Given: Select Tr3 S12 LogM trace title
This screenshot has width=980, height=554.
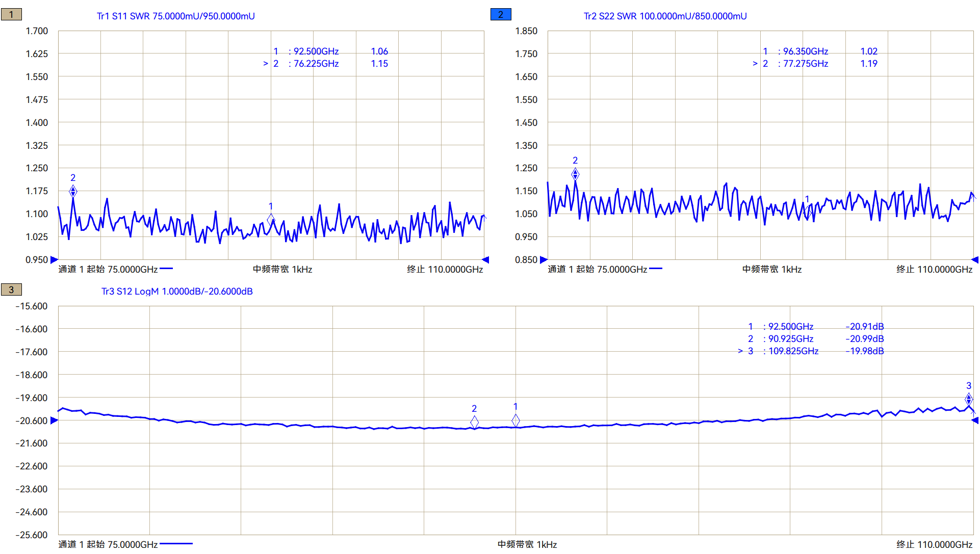Looking at the screenshot, I should pyautogui.click(x=177, y=292).
